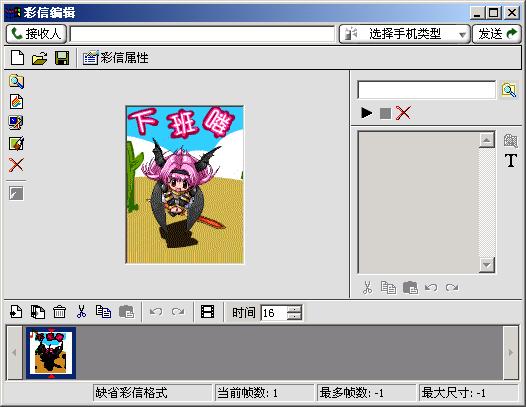Stop the audio playback
The image size is (526, 407).
385,113
